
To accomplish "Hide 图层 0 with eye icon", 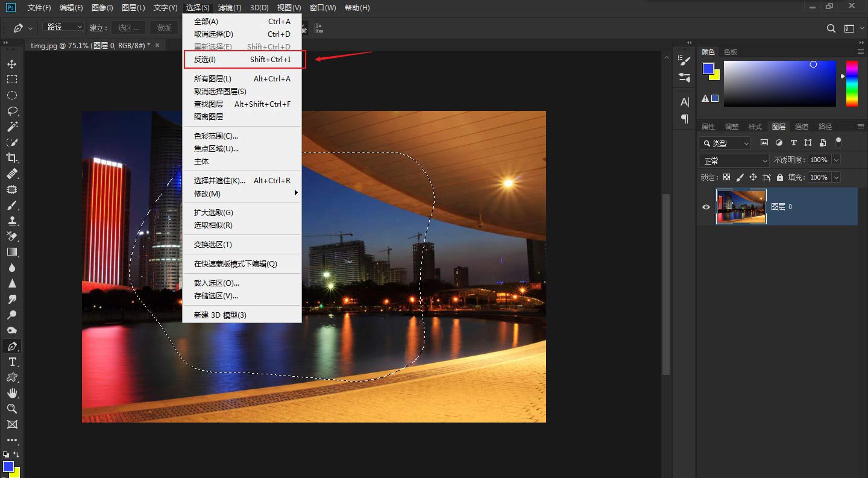I will click(706, 207).
